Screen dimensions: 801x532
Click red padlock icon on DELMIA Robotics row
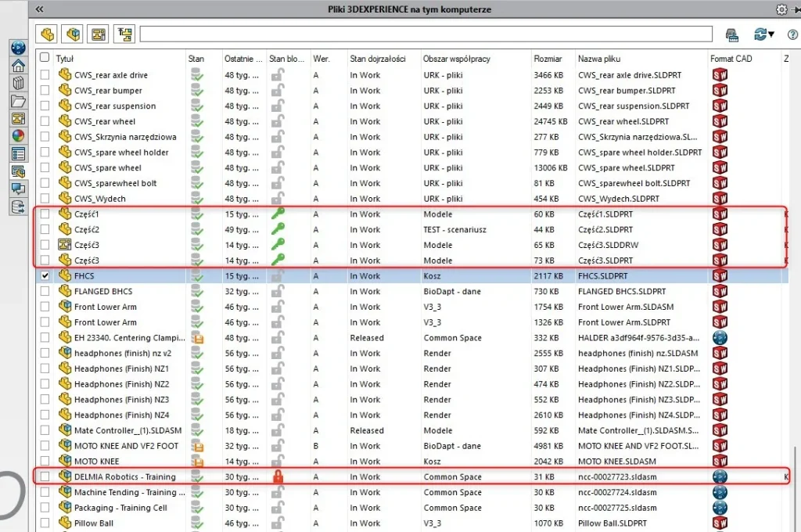click(x=278, y=476)
